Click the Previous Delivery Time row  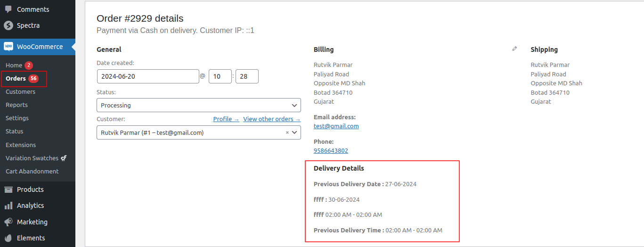378,230
